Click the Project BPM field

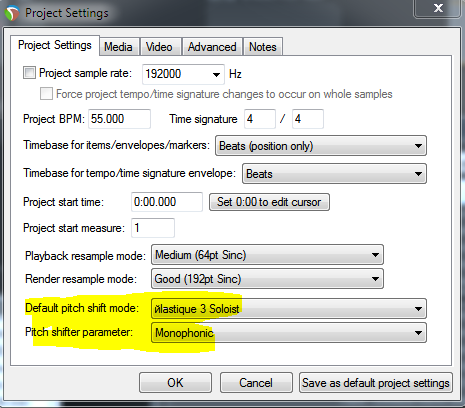[119, 119]
